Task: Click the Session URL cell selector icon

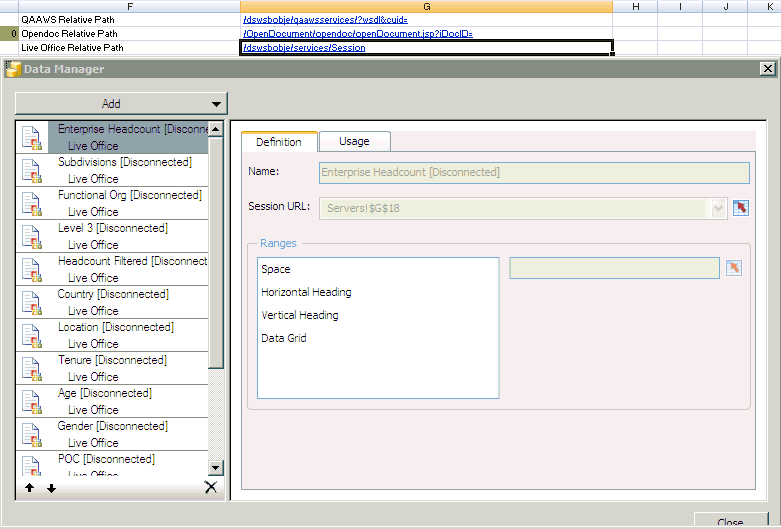Action: point(740,208)
